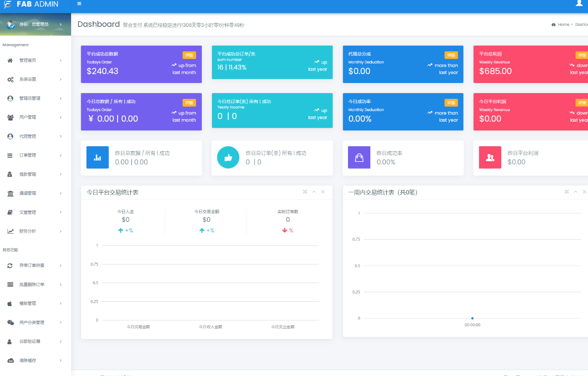Expand the 身份：总管理员 profile chevron
This screenshot has height=376, width=588.
click(61, 25)
